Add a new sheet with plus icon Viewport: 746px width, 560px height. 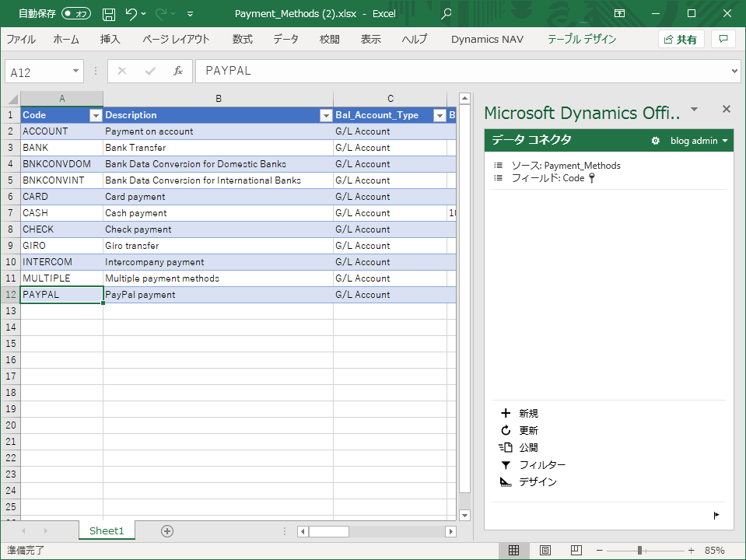[x=167, y=531]
